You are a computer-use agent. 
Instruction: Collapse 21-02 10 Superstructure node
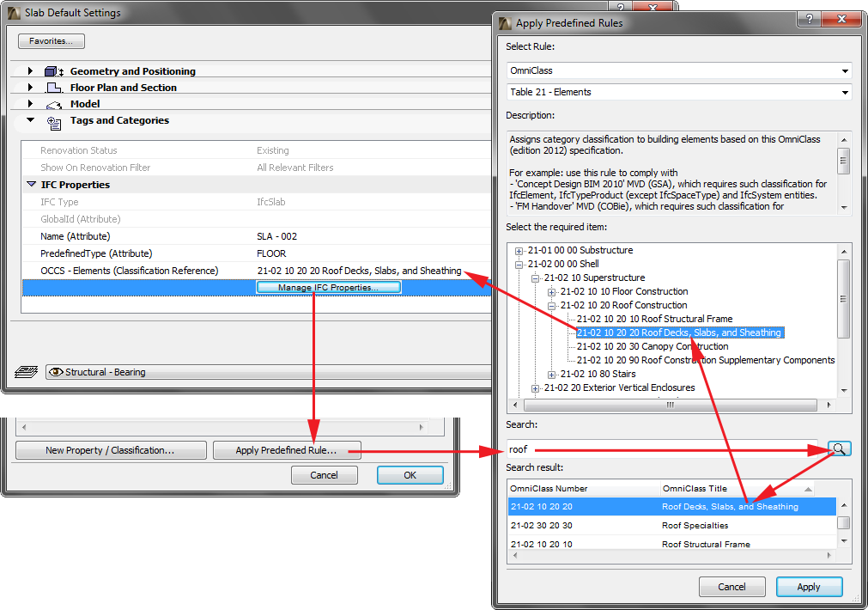535,278
